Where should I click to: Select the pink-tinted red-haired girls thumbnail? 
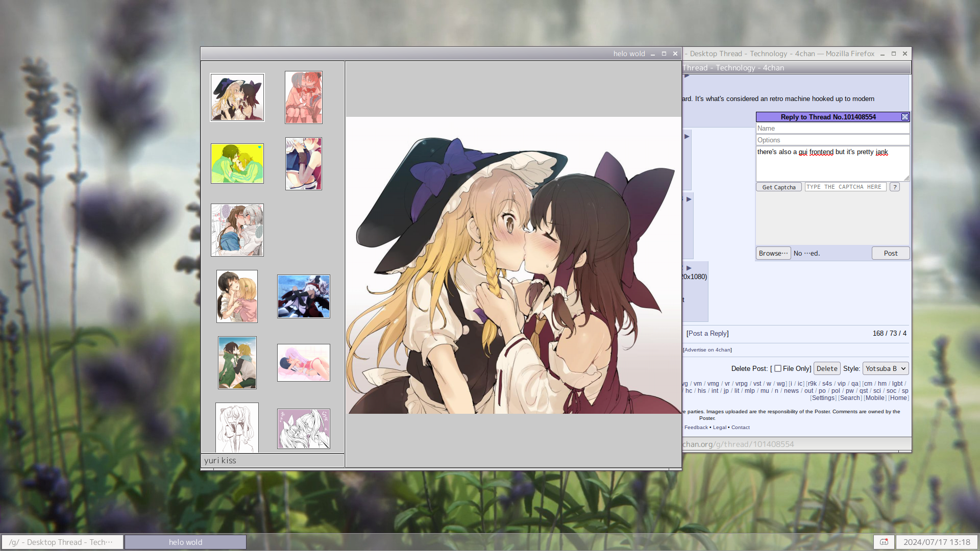pos(304,97)
